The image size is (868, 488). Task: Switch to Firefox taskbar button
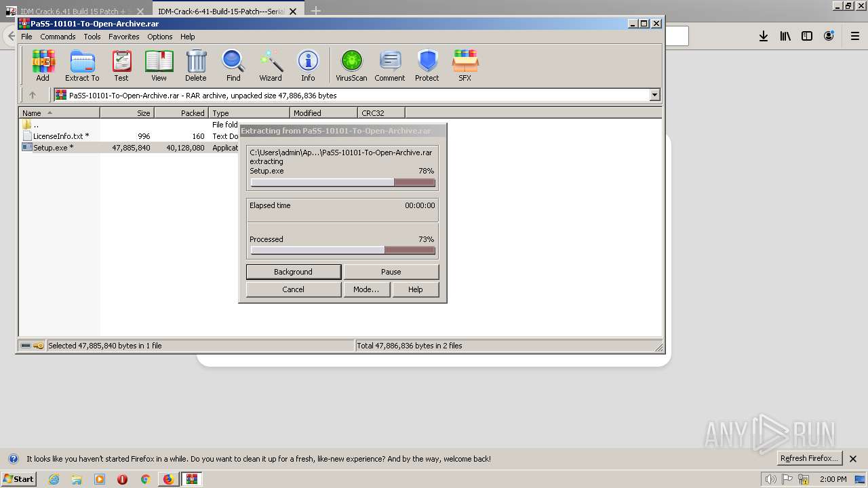pos(168,479)
